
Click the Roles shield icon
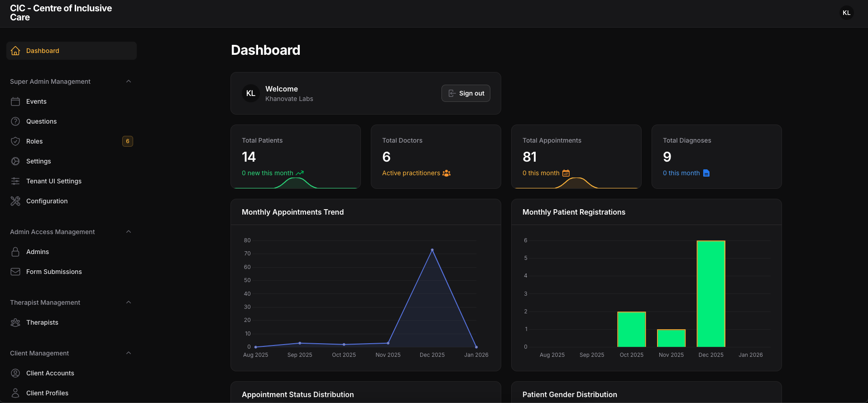15,141
